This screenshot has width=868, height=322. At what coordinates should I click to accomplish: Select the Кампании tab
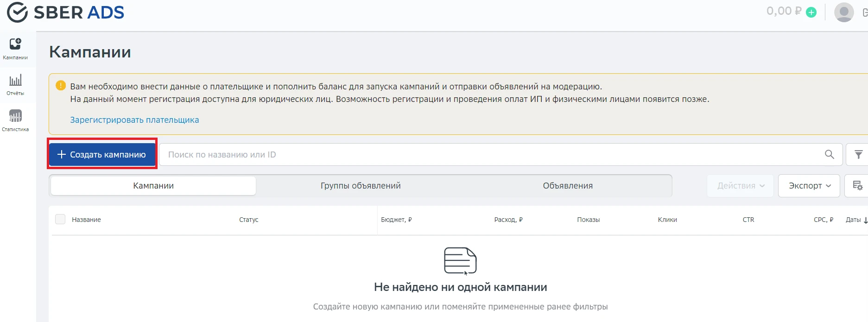153,185
